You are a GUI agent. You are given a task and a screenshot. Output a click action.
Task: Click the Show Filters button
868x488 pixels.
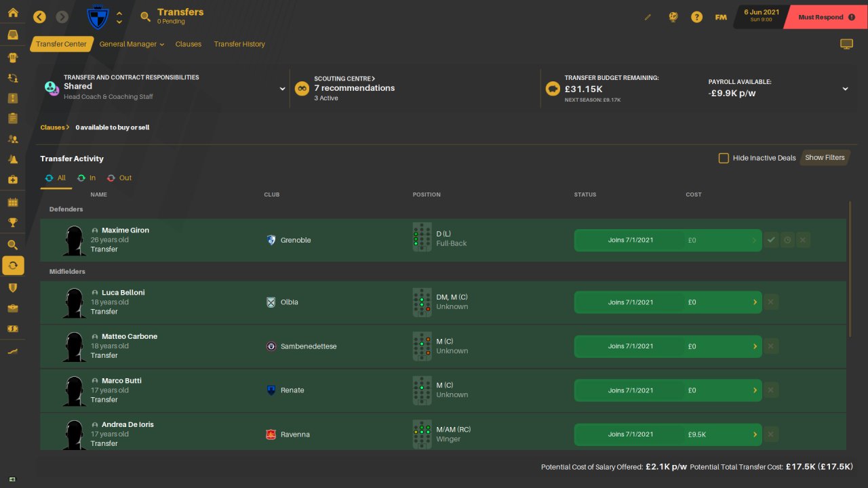tap(825, 158)
